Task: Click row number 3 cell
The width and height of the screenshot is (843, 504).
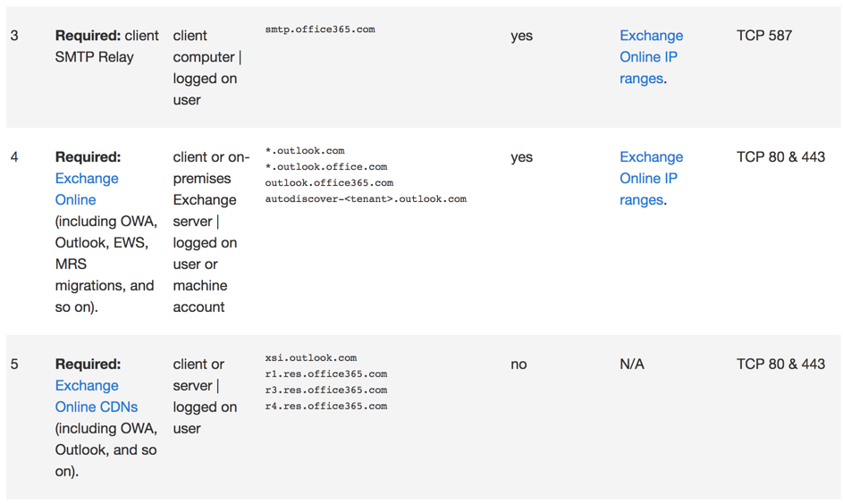Action: (x=14, y=36)
